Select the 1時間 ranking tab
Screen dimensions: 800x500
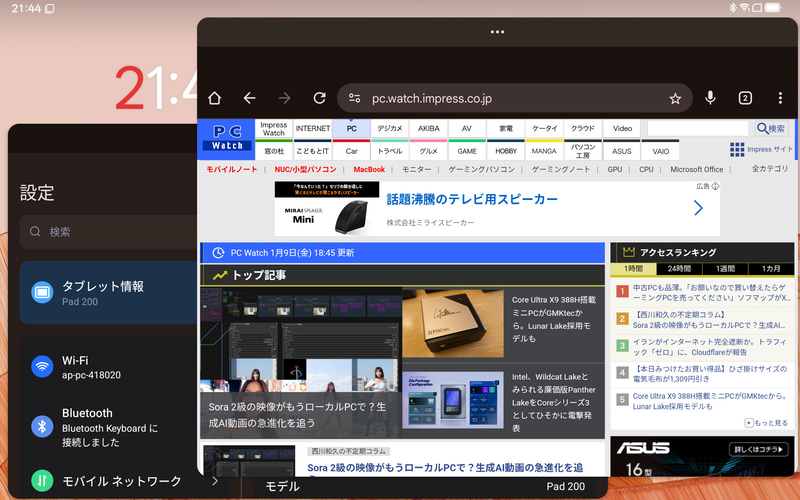point(633,268)
